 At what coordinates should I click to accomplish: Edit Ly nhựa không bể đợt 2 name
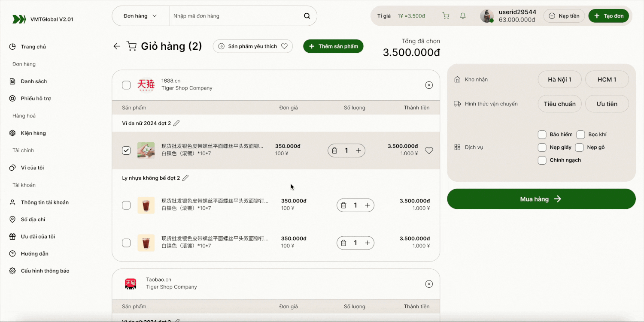click(x=185, y=178)
